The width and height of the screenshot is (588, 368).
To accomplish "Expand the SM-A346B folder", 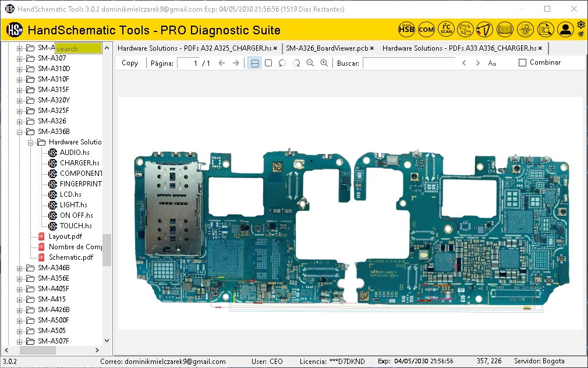I will pos(19,268).
